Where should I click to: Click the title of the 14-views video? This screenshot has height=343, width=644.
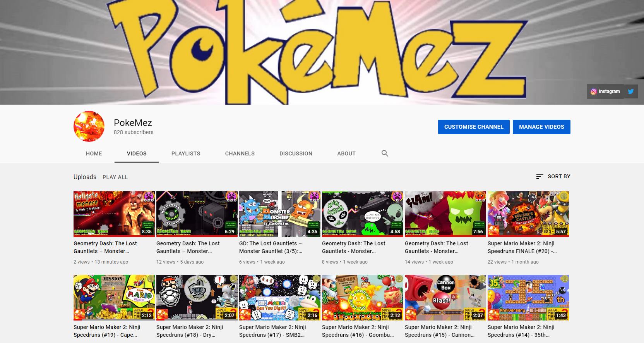pyautogui.click(x=437, y=247)
